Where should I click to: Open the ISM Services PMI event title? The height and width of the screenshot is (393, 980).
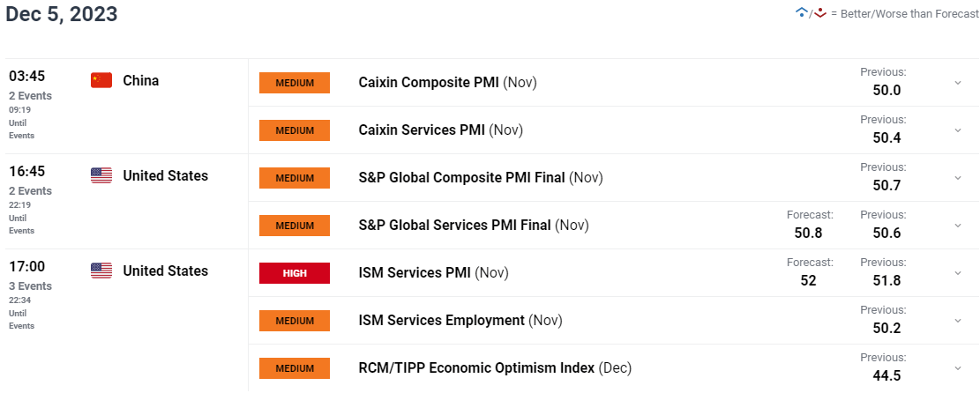pos(434,272)
